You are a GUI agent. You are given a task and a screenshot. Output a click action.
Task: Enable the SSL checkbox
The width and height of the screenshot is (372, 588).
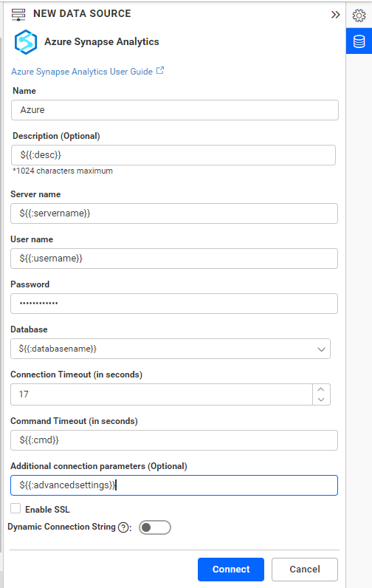coord(15,508)
